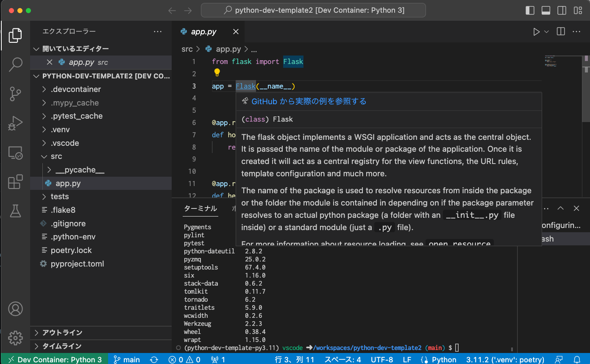This screenshot has height=364, width=590.
Task: Open .gitignore file
Action: click(x=101, y=223)
